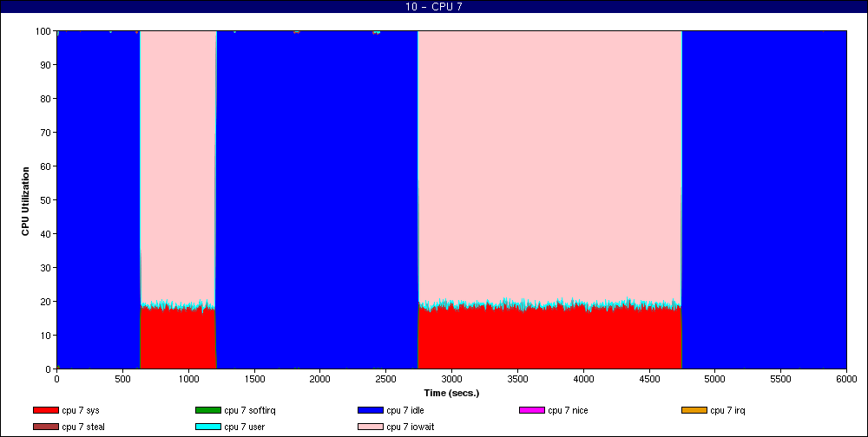Click the narrow red sys area near 1000 seconds

point(178,338)
